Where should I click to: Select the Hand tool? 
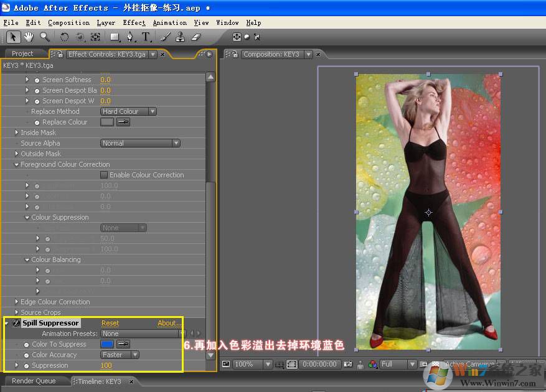pos(30,37)
